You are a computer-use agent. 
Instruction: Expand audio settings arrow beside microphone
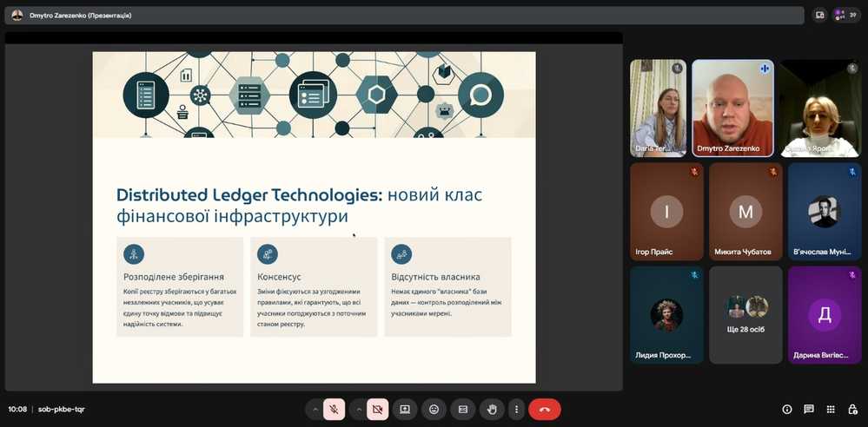click(x=315, y=409)
